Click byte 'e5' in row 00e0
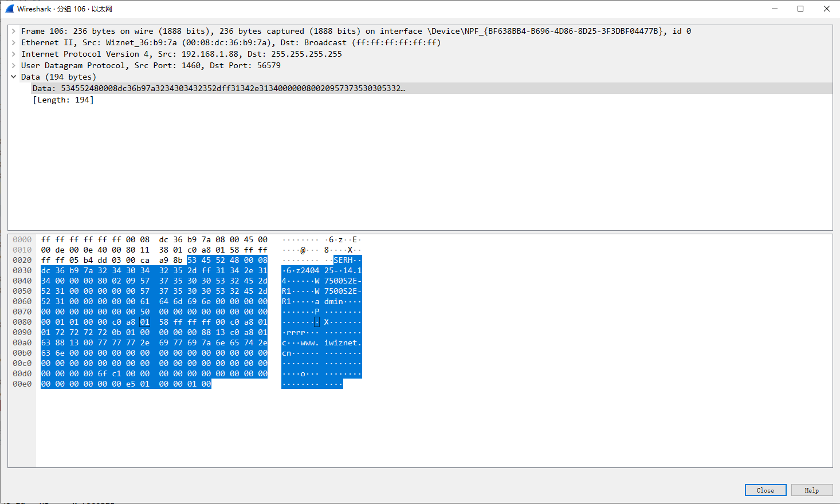 click(131, 384)
